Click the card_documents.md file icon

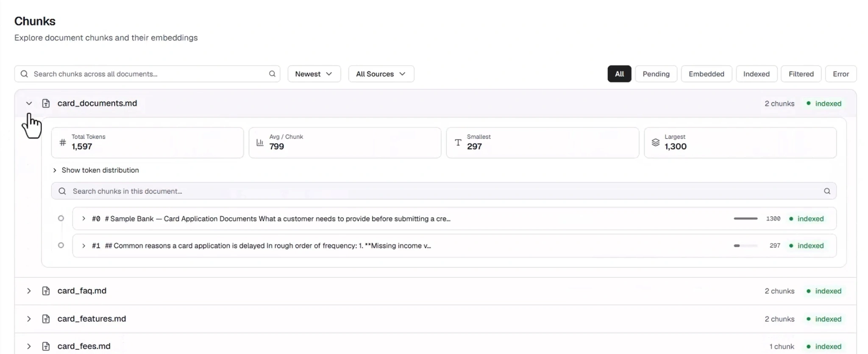click(x=46, y=103)
